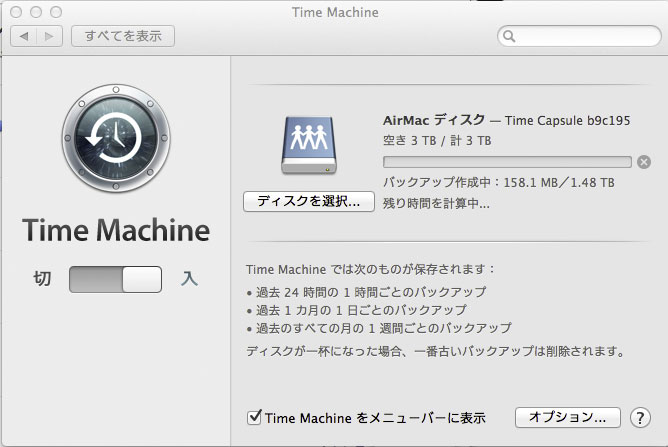Click the large Time Machine clock icon
The width and height of the screenshot is (668, 447).
(116, 138)
